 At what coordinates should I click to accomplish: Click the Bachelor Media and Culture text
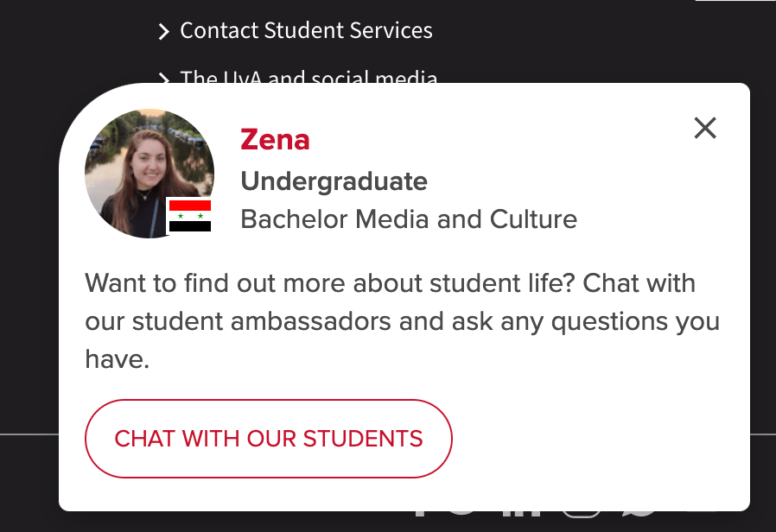[x=409, y=219]
